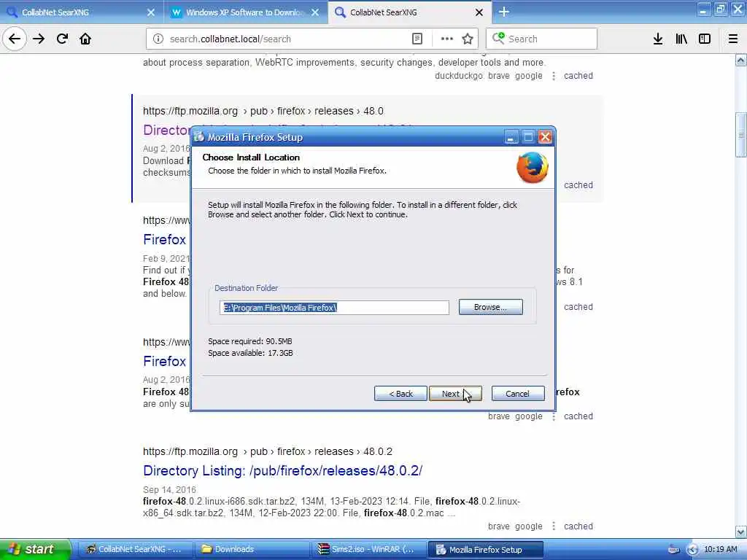Open the Firefox hamburger menu
The image size is (747, 560).
tap(733, 39)
